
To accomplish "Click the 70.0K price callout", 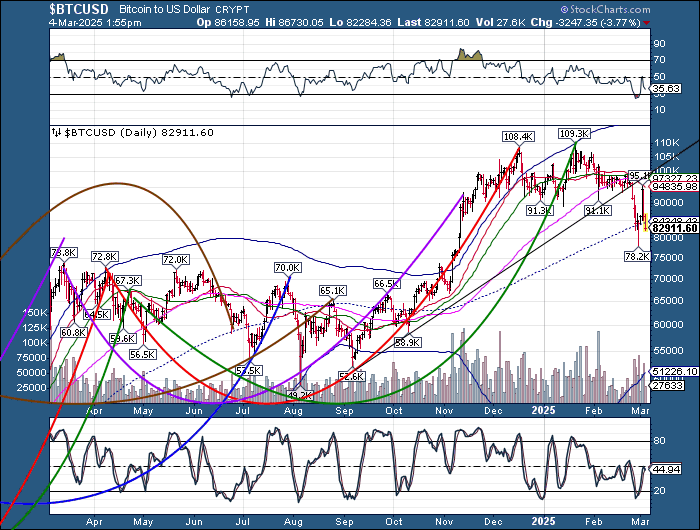I will tap(288, 267).
